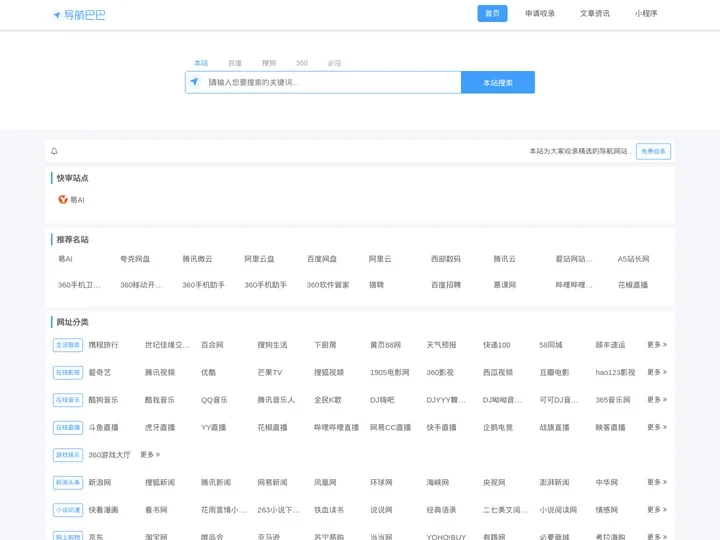Go to the 首页 nav item
This screenshot has width=720, height=540.
click(x=492, y=13)
